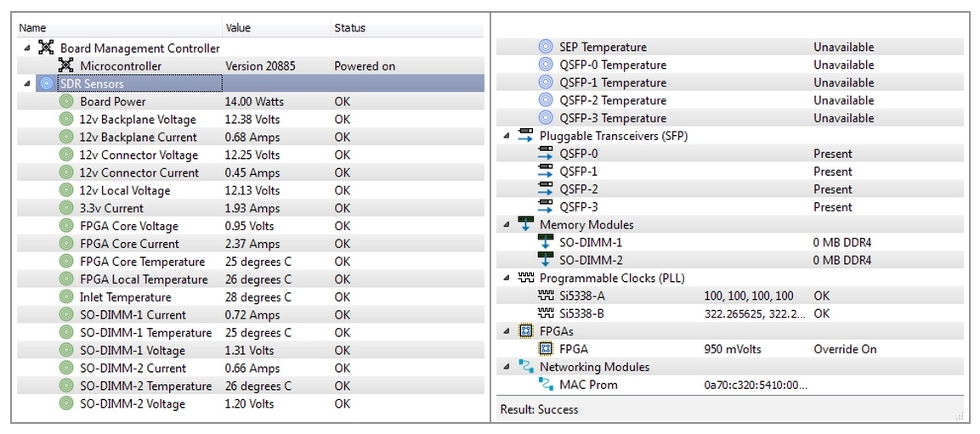Click the green Board Power sensor icon
This screenshot has width=980, height=434.
(x=66, y=101)
